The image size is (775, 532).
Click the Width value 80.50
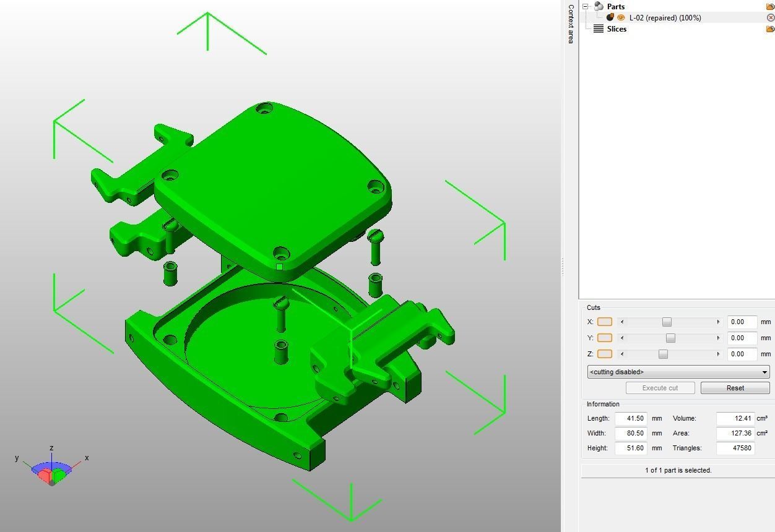[631, 433]
